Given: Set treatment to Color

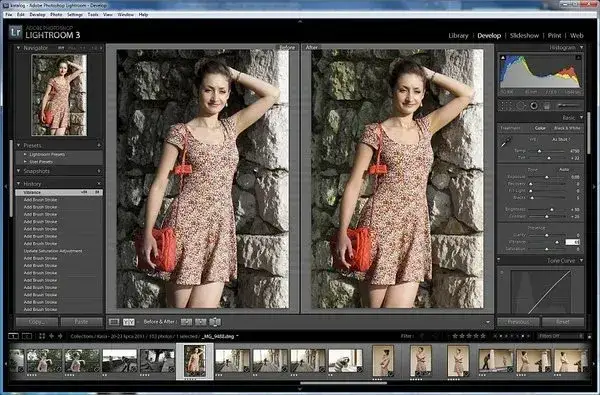Looking at the screenshot, I should point(540,128).
